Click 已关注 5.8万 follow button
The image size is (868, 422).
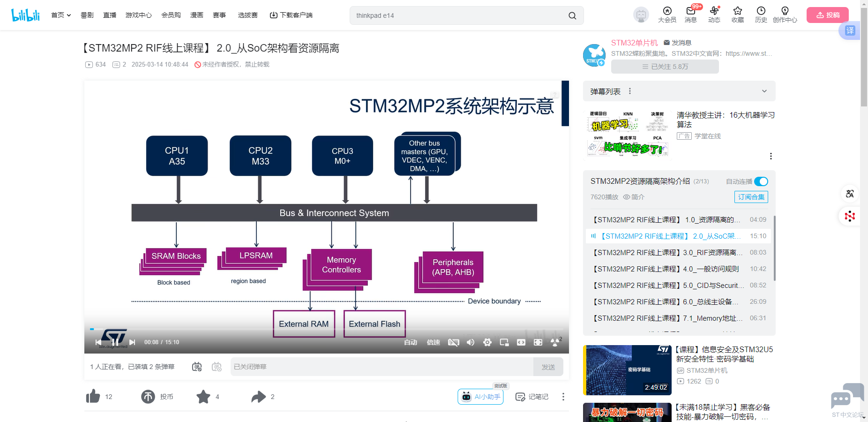(x=665, y=67)
